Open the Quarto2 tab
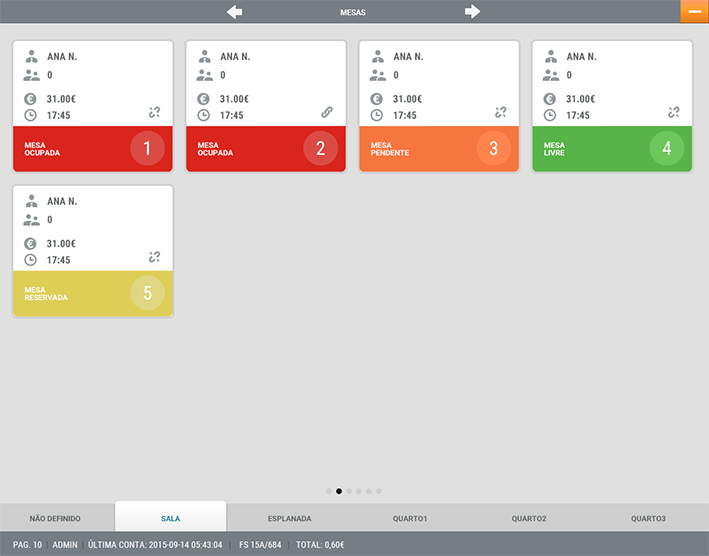 click(x=529, y=519)
